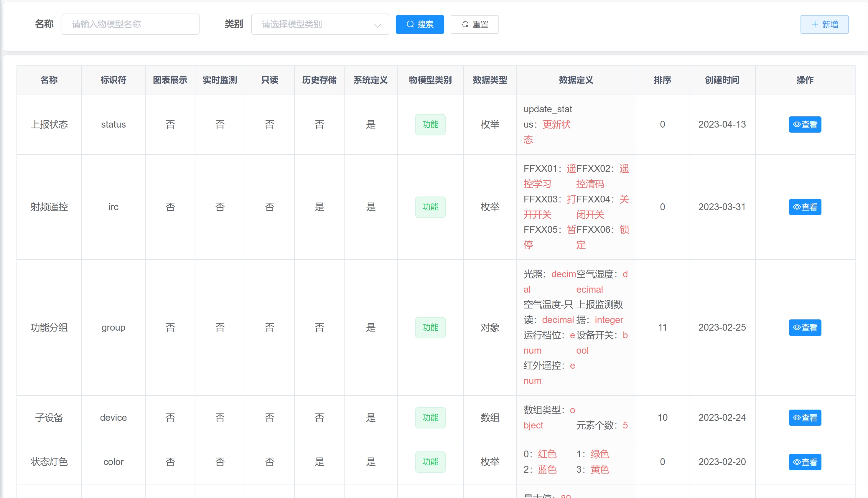The image size is (868, 498).
Task: Click the 黄色 enum value
Action: (599, 470)
